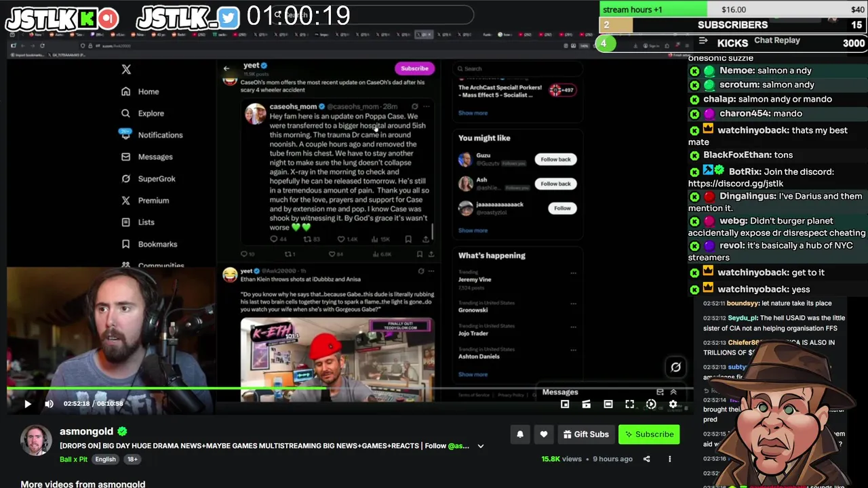This screenshot has width=868, height=488.
Task: Seek along the green video progress bar
Action: pyautogui.click(x=349, y=390)
